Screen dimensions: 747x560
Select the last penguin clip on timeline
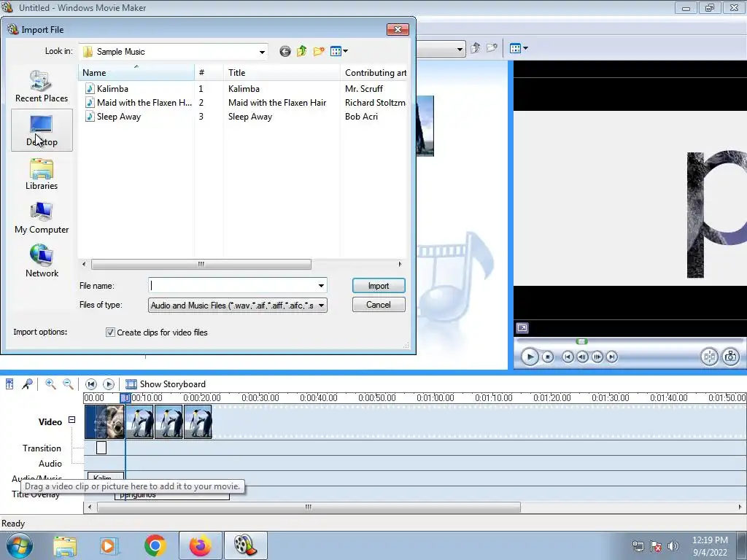point(198,422)
